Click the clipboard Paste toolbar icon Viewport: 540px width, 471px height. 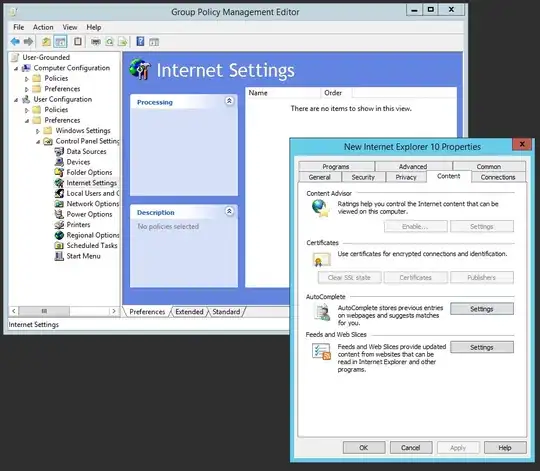click(78, 42)
